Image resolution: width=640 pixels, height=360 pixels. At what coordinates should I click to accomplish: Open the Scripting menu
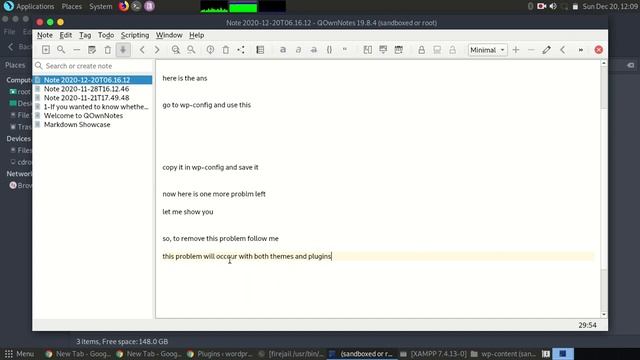(x=135, y=35)
